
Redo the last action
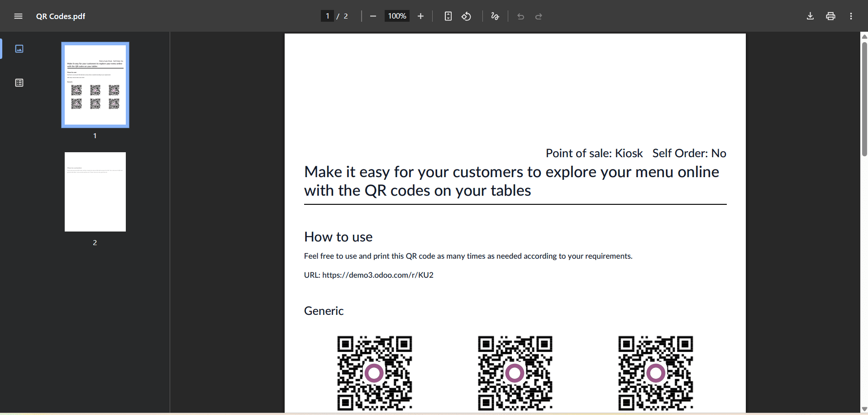click(x=538, y=16)
